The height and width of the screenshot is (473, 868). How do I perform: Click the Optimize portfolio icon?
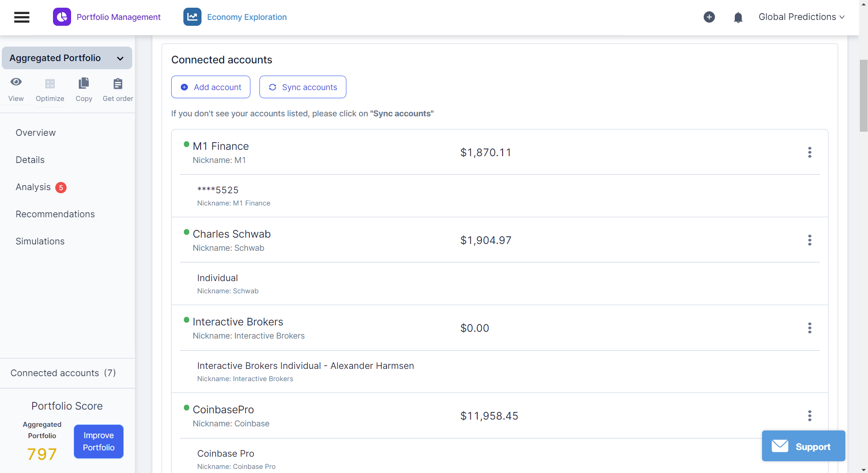pyautogui.click(x=50, y=84)
